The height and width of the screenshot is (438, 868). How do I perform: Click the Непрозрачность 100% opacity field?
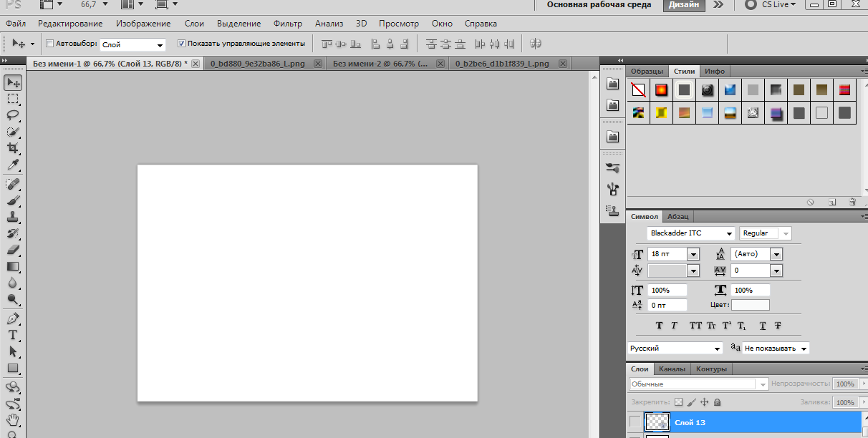[845, 384]
